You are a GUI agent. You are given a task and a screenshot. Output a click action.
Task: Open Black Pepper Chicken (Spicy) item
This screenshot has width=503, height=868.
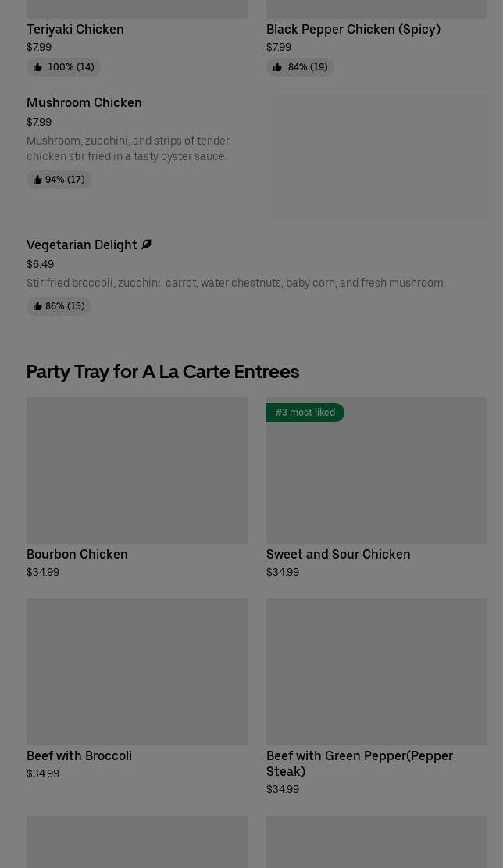coord(353,29)
